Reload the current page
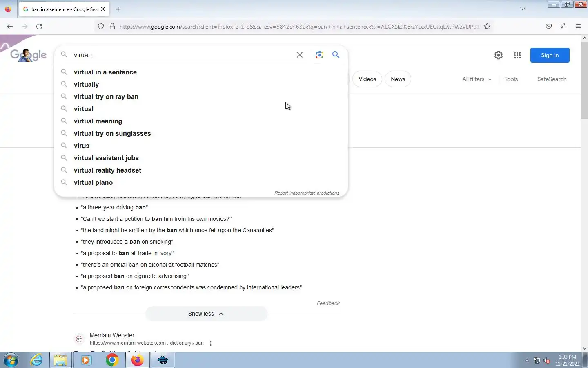This screenshot has width=588, height=368. [39, 27]
